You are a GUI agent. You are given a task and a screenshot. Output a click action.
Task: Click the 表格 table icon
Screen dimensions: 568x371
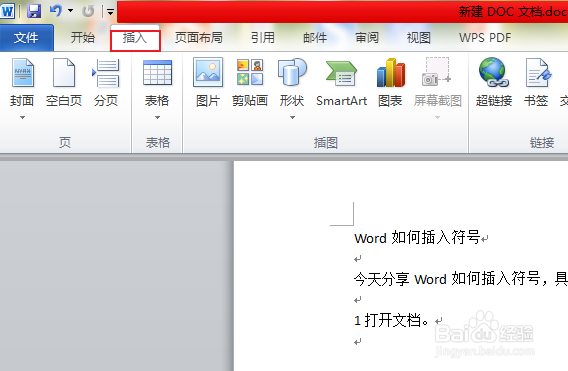tap(157, 73)
